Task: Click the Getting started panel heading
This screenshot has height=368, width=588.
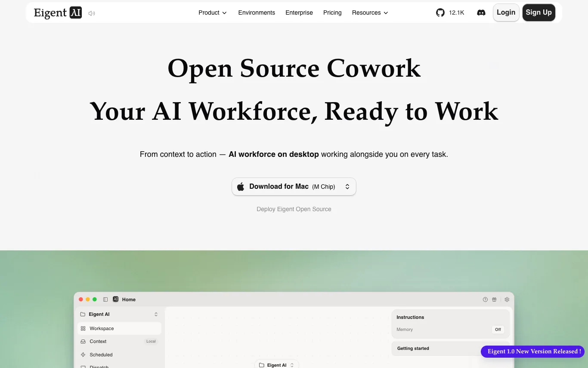Action: click(413, 348)
